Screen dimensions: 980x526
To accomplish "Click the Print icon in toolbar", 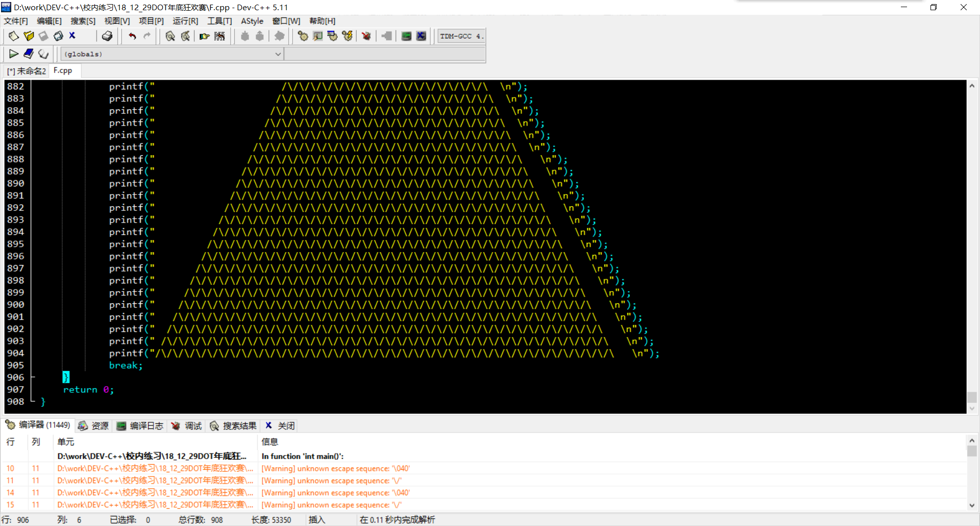I will coord(107,36).
